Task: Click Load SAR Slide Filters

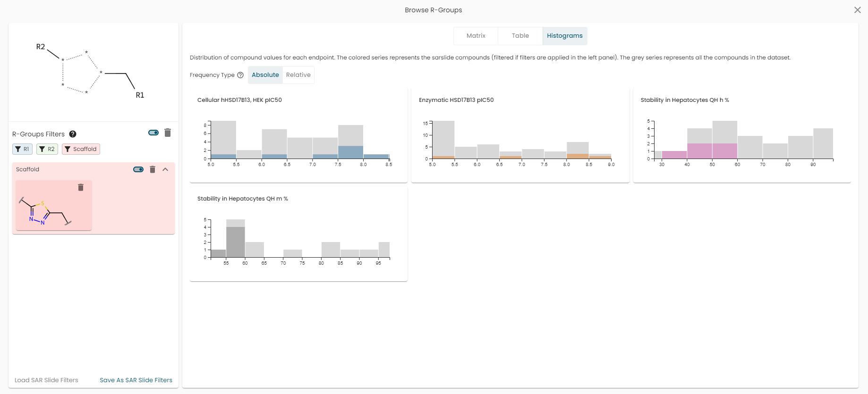Action: [46, 380]
